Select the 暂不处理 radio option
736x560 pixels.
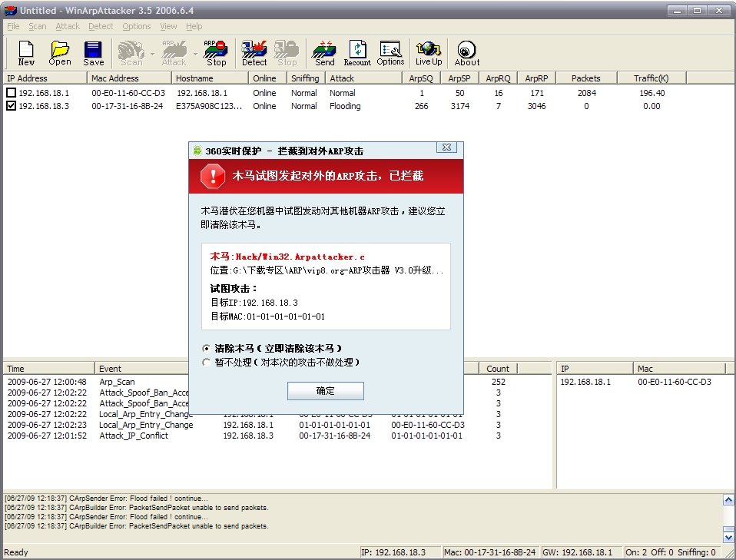206,362
